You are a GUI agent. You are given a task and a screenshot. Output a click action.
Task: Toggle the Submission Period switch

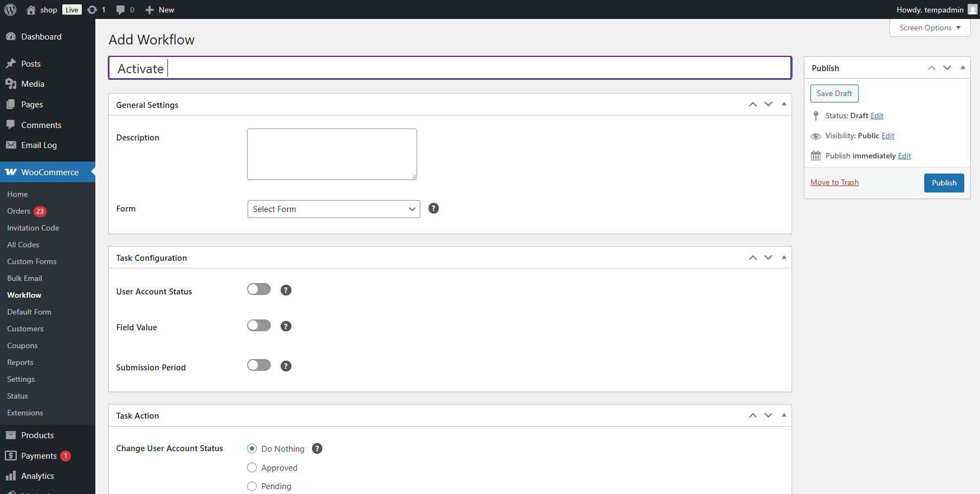[259, 365]
